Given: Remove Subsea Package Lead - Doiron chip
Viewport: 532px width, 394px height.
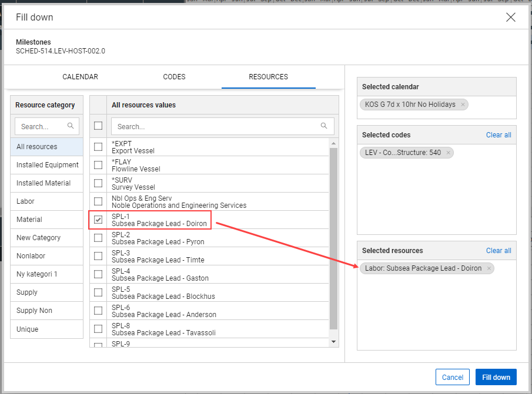Looking at the screenshot, I should click(x=488, y=268).
